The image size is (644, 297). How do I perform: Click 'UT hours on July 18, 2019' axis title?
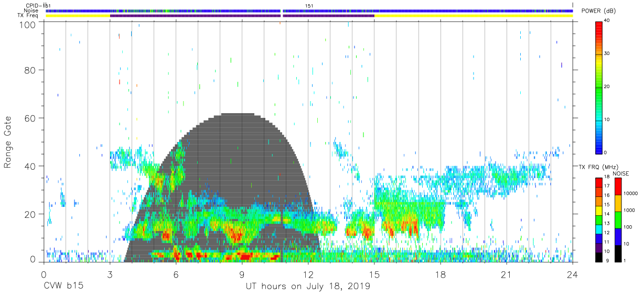coord(308,287)
